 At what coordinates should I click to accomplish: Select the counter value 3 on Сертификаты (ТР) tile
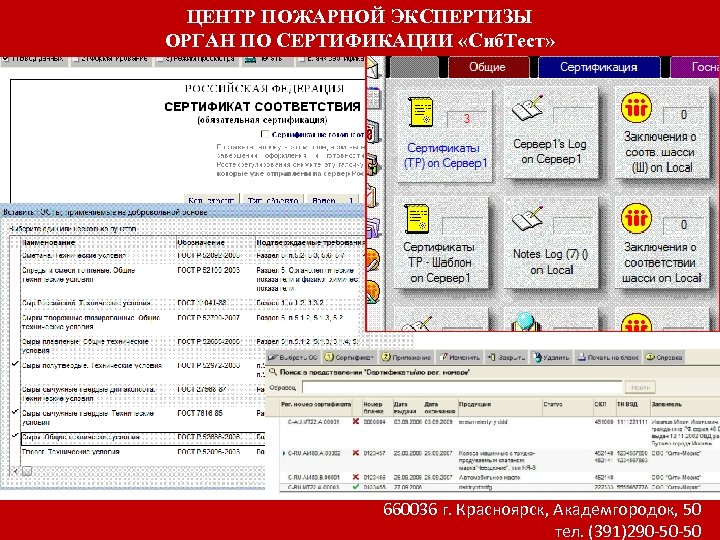(467, 118)
